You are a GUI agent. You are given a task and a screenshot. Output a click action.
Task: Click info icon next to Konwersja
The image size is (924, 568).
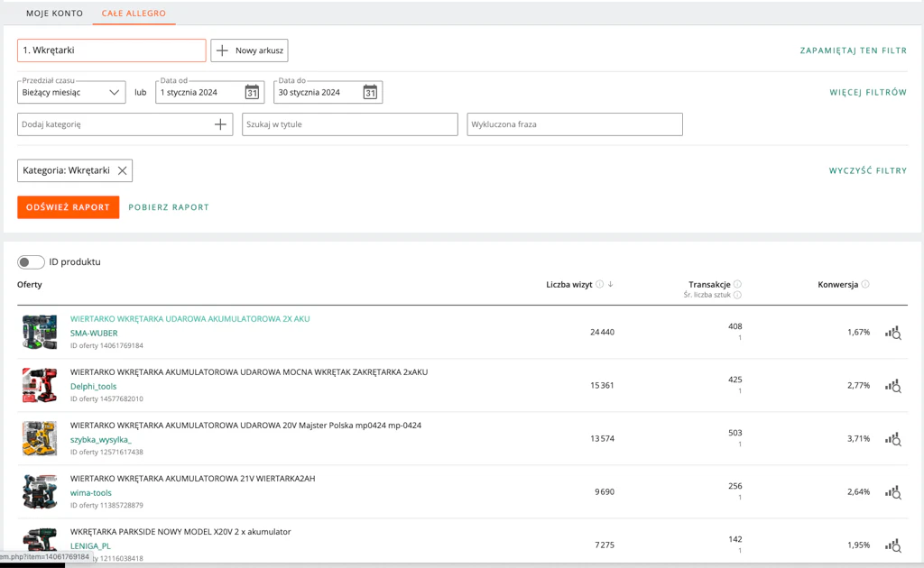pyautogui.click(x=865, y=284)
